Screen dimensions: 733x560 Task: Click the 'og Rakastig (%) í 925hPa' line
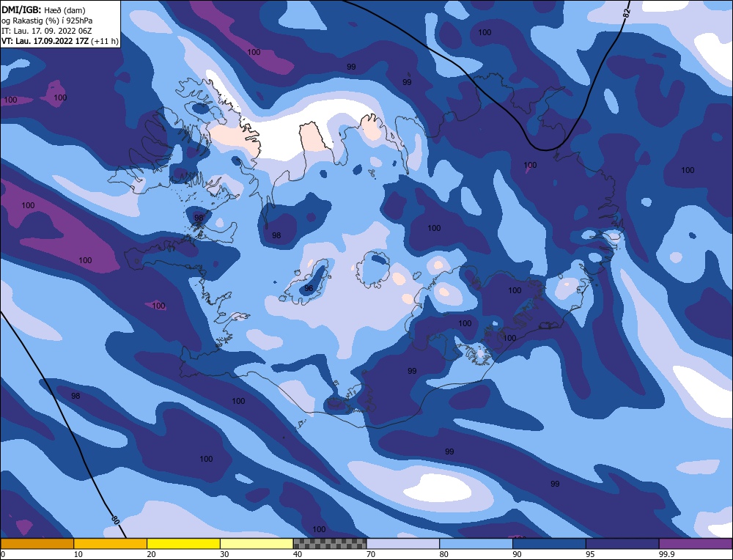click(47, 21)
